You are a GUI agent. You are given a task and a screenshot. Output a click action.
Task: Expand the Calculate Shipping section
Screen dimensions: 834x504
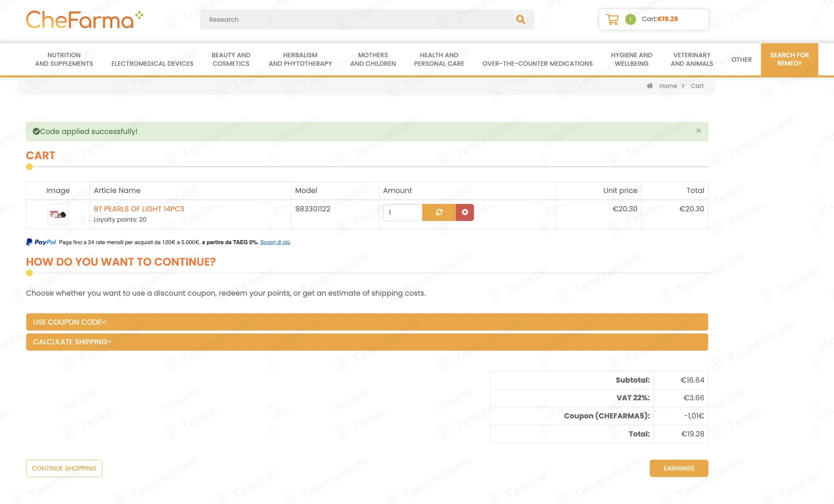click(x=367, y=342)
